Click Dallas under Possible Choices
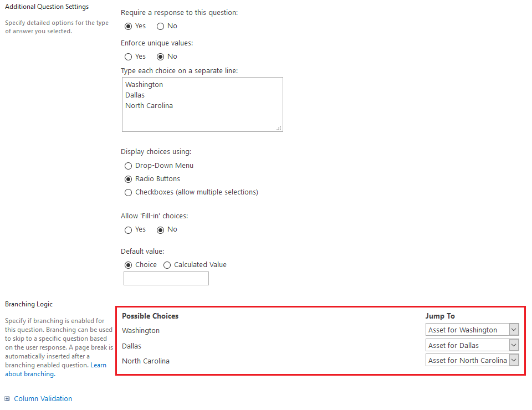532x410 pixels. [131, 346]
